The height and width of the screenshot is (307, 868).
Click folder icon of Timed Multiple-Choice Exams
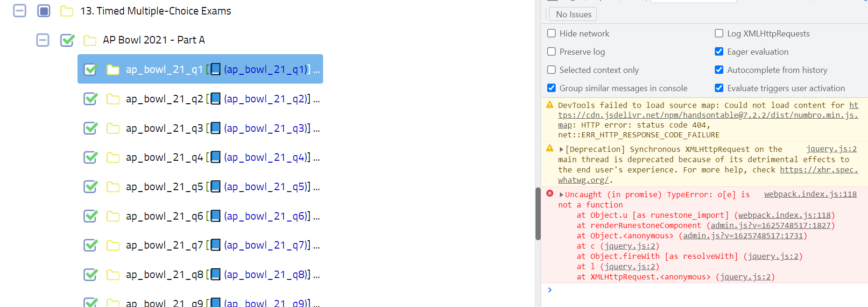coord(67,11)
